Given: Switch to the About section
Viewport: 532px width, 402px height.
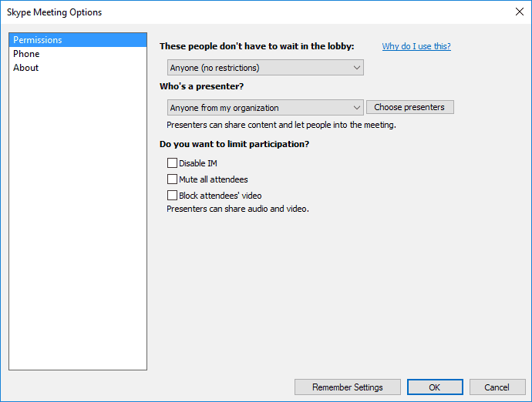Looking at the screenshot, I should 26,68.
